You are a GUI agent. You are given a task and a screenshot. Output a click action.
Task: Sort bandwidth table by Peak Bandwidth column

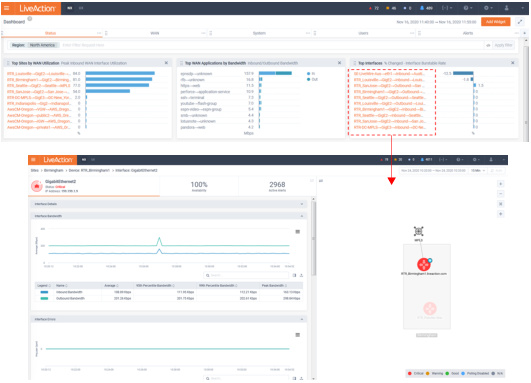274,285
